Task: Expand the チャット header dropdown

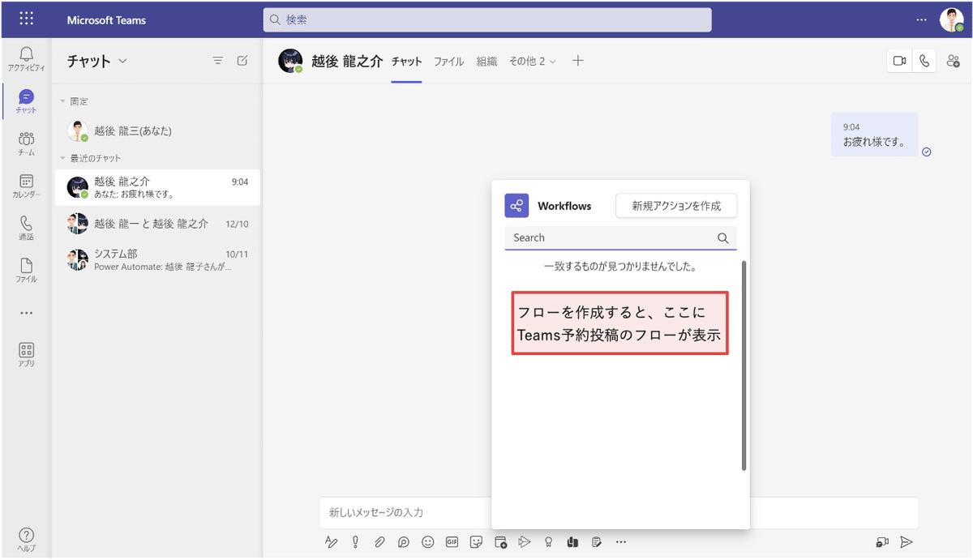Action: point(123,61)
